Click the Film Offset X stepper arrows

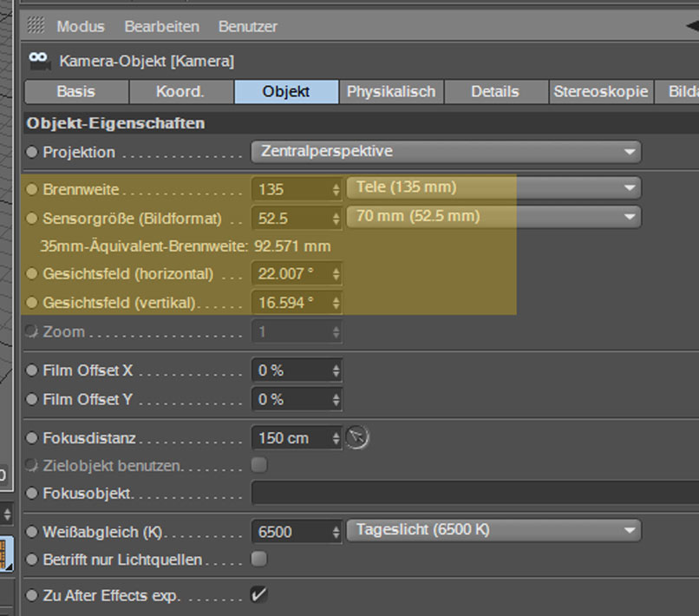(336, 370)
